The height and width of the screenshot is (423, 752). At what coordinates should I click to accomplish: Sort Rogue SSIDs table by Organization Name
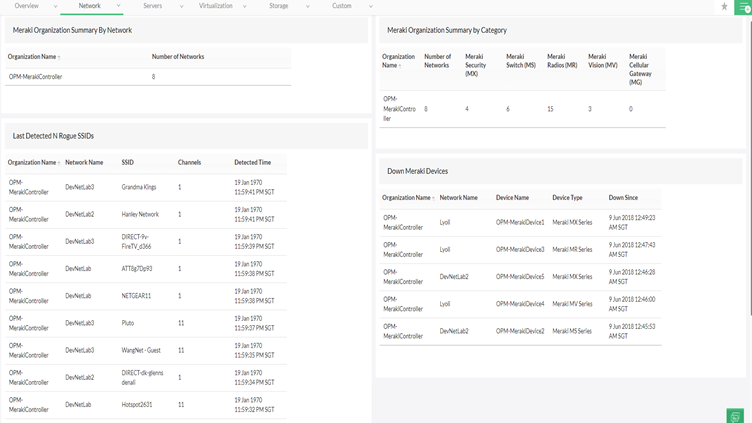point(33,162)
